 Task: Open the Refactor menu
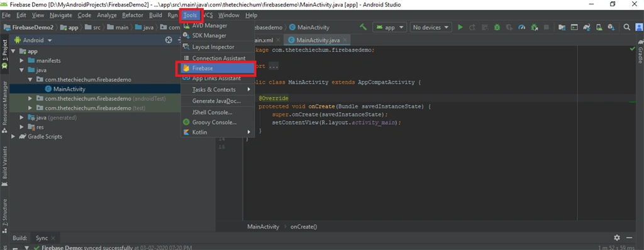(133, 15)
